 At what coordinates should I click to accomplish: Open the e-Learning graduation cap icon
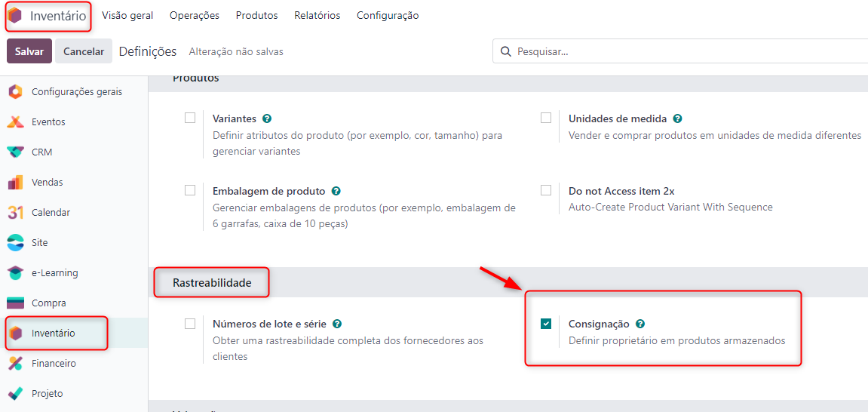click(x=16, y=272)
